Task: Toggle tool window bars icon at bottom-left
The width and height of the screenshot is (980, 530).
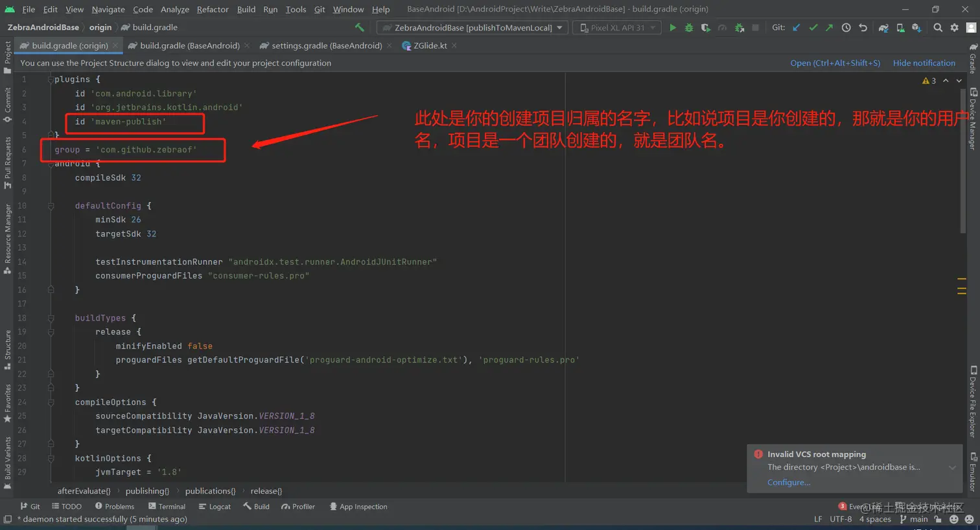Action: tap(8, 519)
